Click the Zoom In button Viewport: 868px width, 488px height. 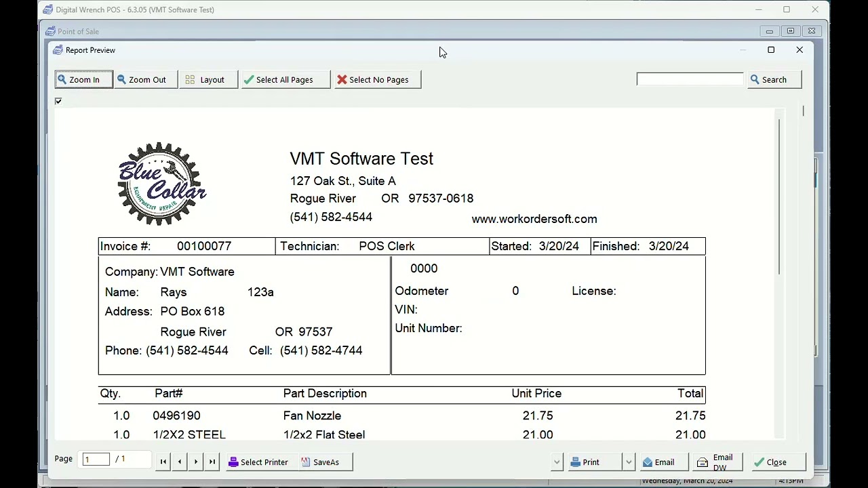click(x=83, y=80)
